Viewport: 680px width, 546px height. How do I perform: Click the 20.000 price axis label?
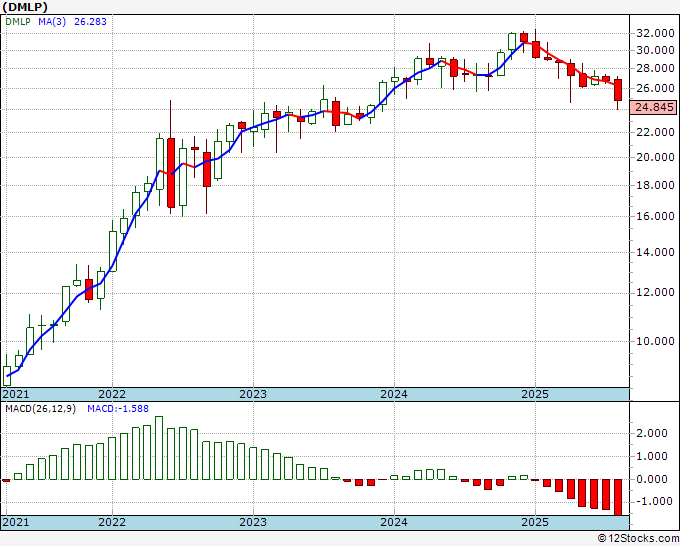pyautogui.click(x=655, y=157)
